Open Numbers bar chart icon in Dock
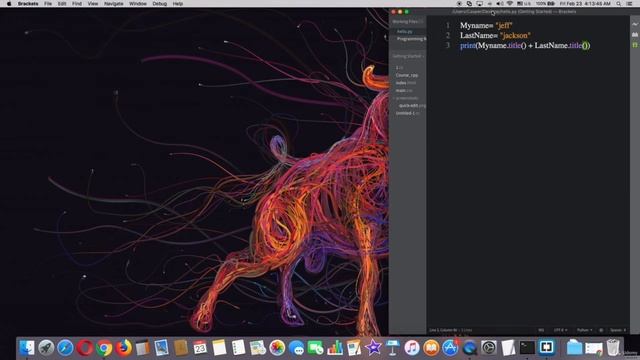640x360 pixels. pyautogui.click(x=335, y=348)
